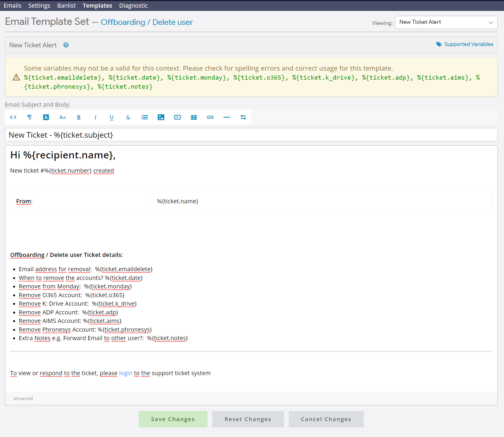The width and height of the screenshot is (504, 437).
Task: Click the Save Changes button
Action: [173, 419]
